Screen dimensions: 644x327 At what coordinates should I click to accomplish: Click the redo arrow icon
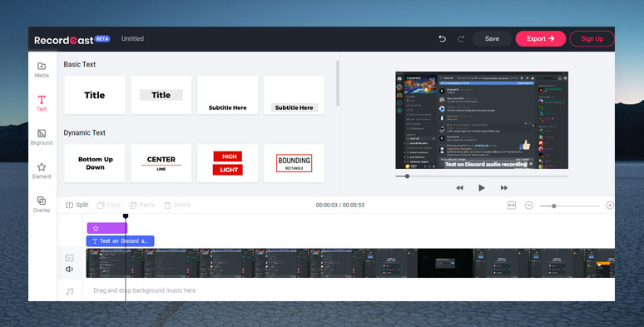coord(461,38)
